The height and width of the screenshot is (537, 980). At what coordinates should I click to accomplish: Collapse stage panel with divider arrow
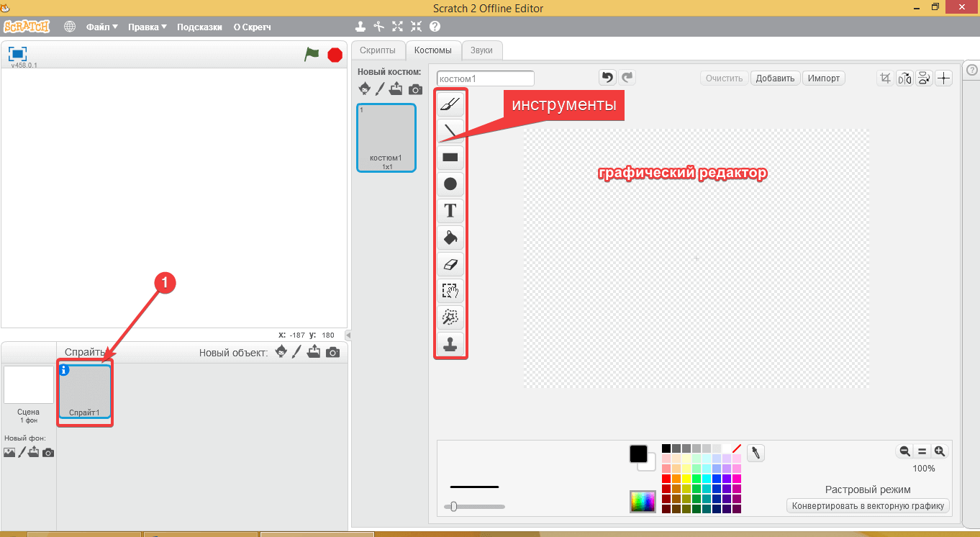pyautogui.click(x=349, y=335)
